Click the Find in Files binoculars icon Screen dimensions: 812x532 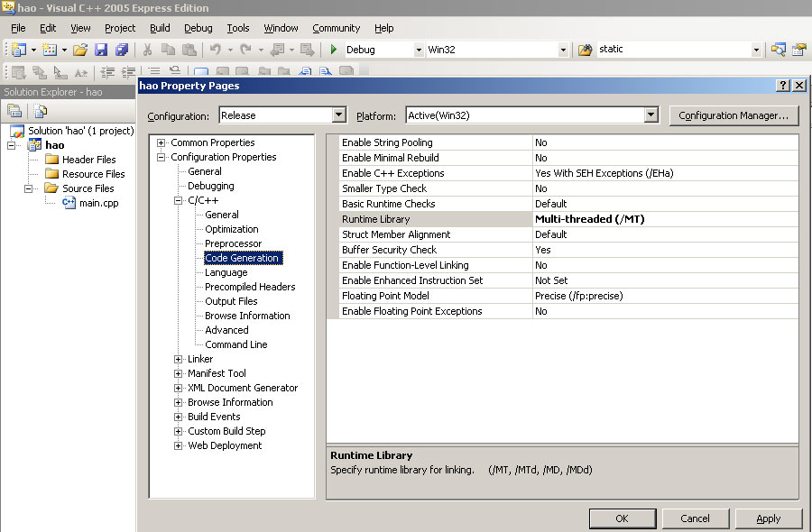(x=586, y=50)
